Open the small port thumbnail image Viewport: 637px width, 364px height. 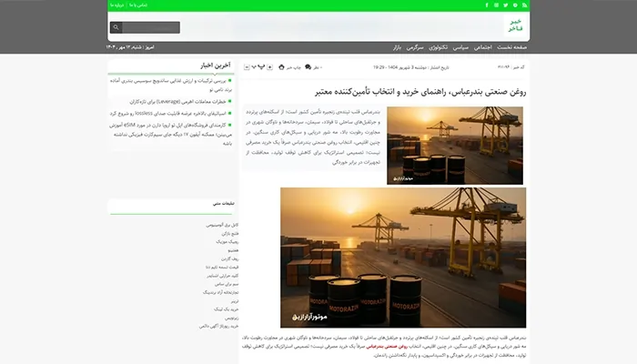pyautogui.click(x=455, y=146)
